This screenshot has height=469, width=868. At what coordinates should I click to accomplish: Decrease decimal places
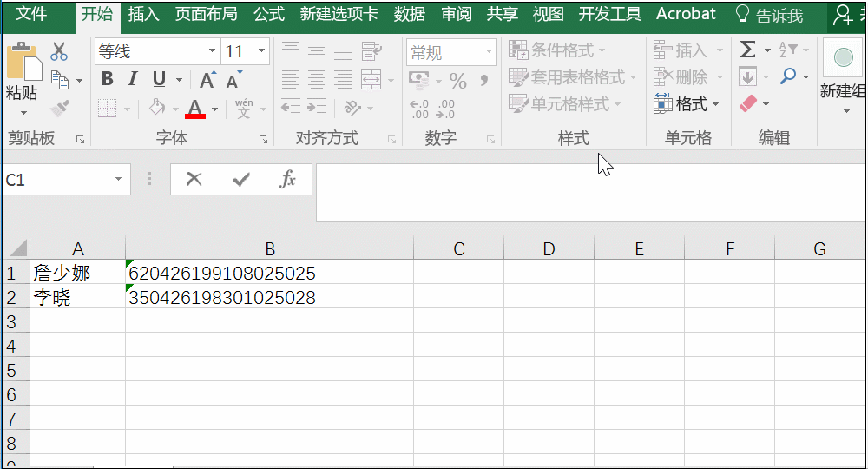click(445, 109)
